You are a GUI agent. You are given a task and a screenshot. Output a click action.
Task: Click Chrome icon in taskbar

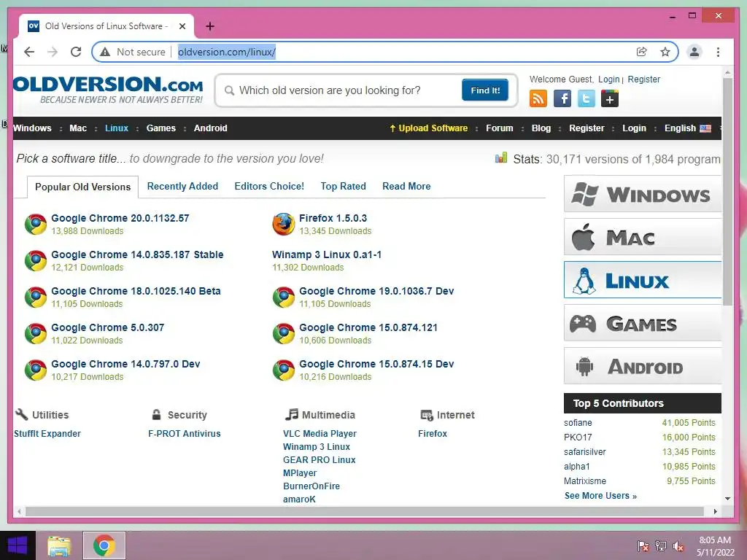104,545
